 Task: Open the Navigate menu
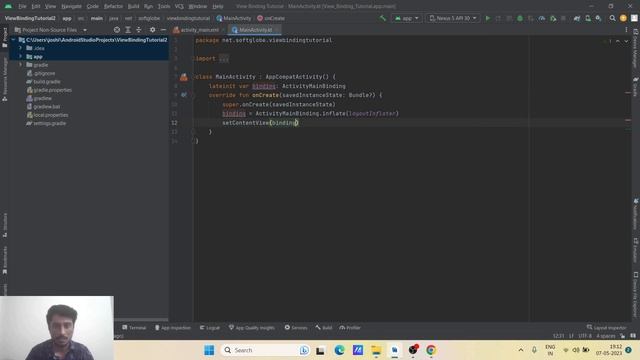pyautogui.click(x=71, y=6)
